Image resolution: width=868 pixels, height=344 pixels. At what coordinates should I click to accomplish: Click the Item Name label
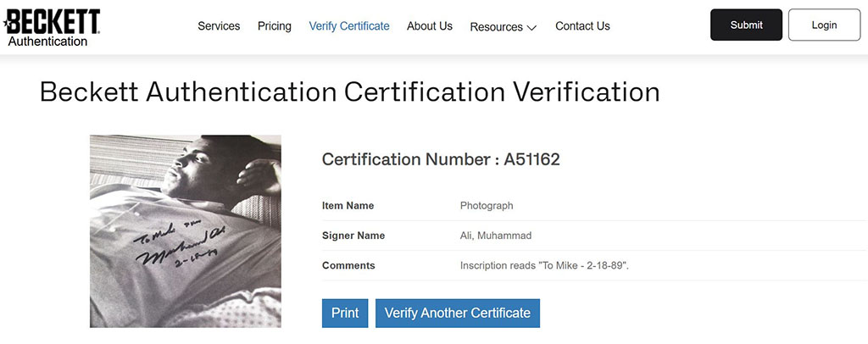pyautogui.click(x=348, y=206)
